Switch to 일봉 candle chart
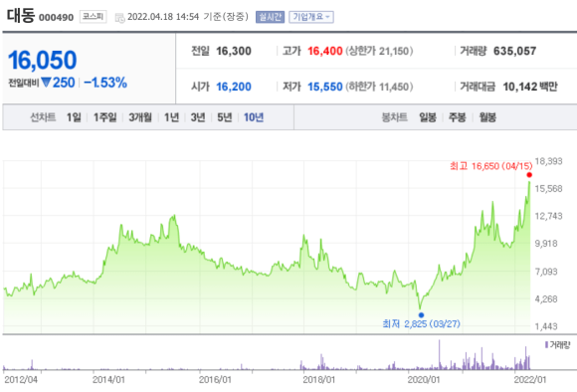Viewport: 577px width, 392px height. click(428, 117)
